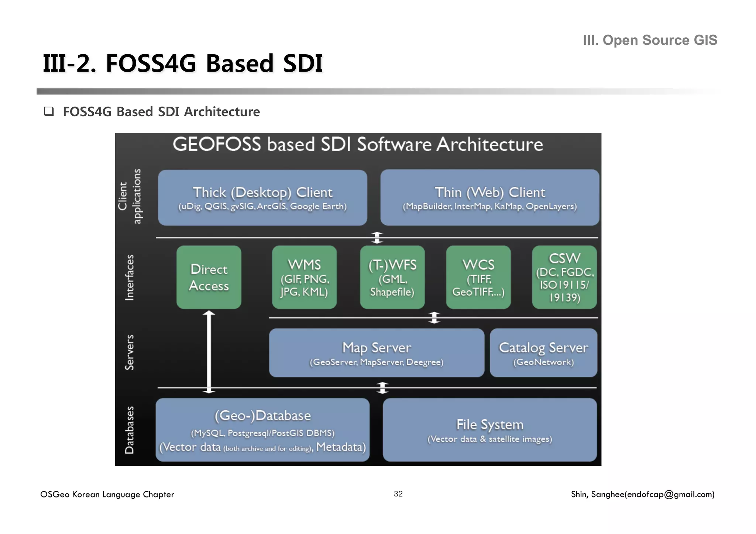Click the page number 32
The image size is (756, 534).
click(398, 494)
